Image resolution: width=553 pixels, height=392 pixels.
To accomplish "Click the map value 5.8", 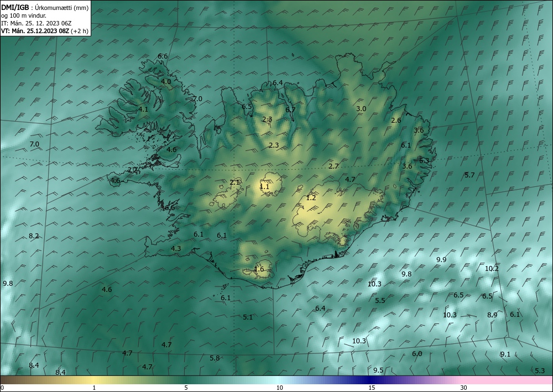I will [215, 358].
